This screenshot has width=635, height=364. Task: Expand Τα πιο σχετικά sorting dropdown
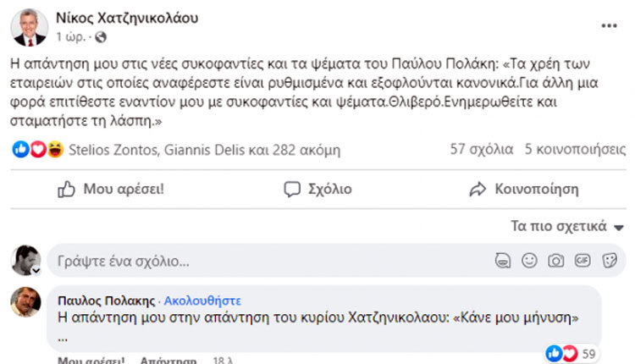tap(567, 227)
